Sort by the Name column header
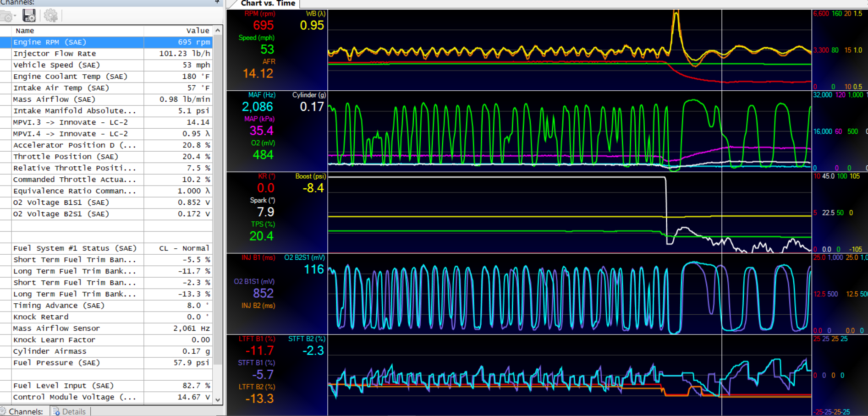 click(25, 31)
